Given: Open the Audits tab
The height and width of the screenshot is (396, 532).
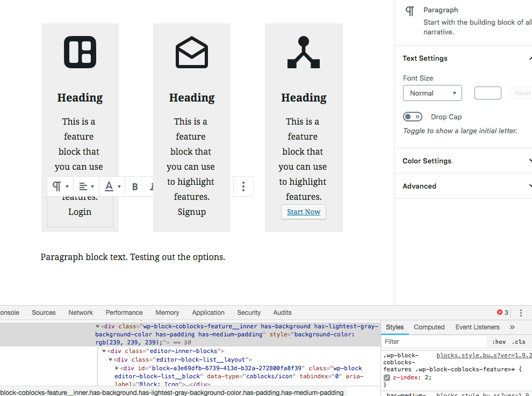Looking at the screenshot, I should click(x=282, y=313).
